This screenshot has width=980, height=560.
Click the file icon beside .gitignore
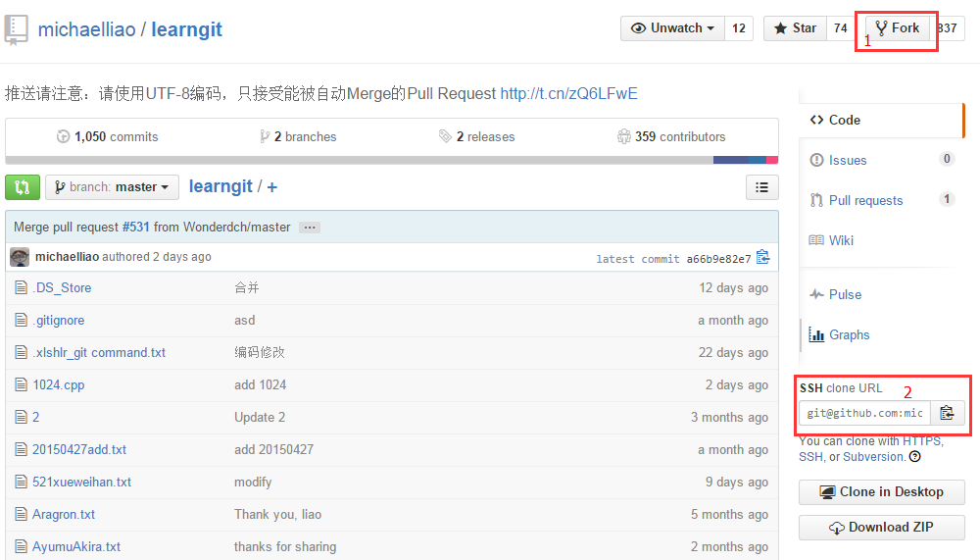[22, 321]
